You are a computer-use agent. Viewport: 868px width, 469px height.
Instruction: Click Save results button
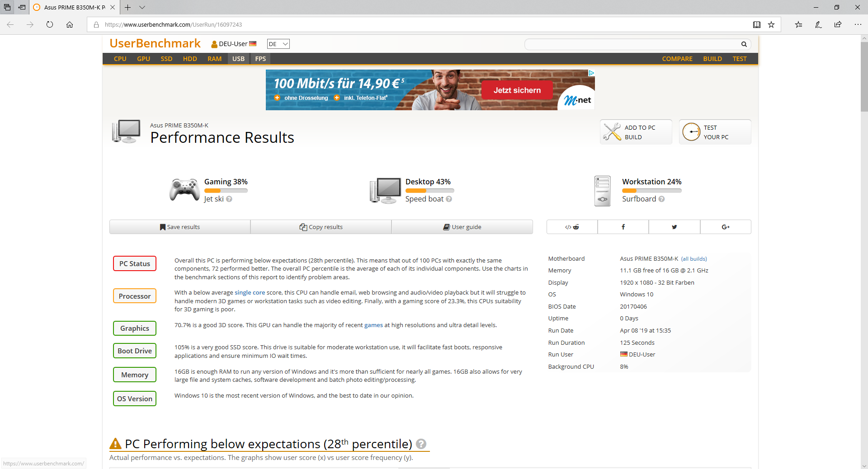coord(180,227)
